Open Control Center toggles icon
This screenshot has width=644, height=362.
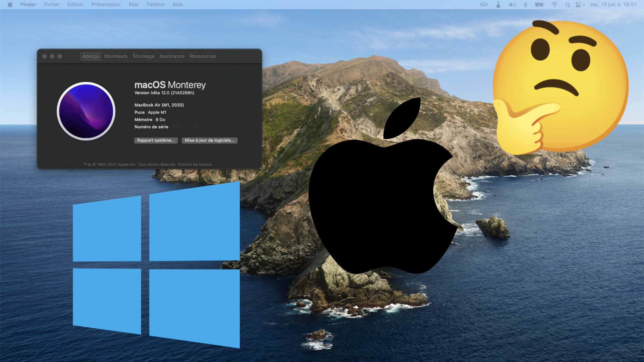click(579, 5)
